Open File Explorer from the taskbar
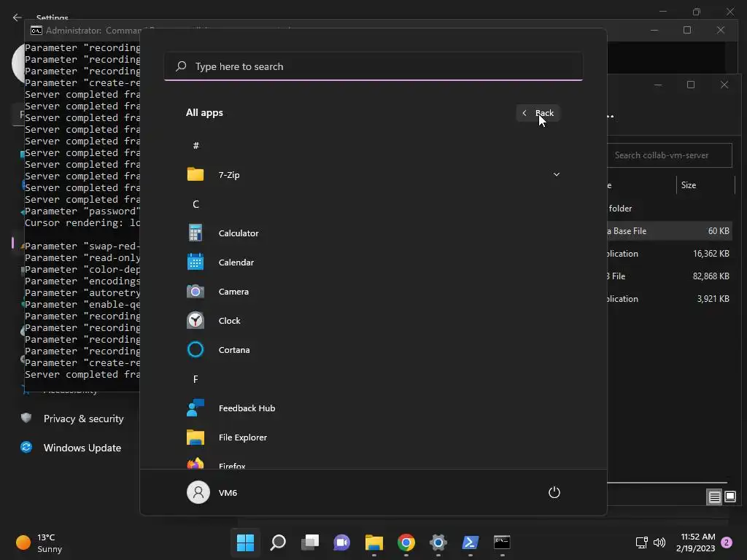The image size is (747, 560). coord(374,542)
